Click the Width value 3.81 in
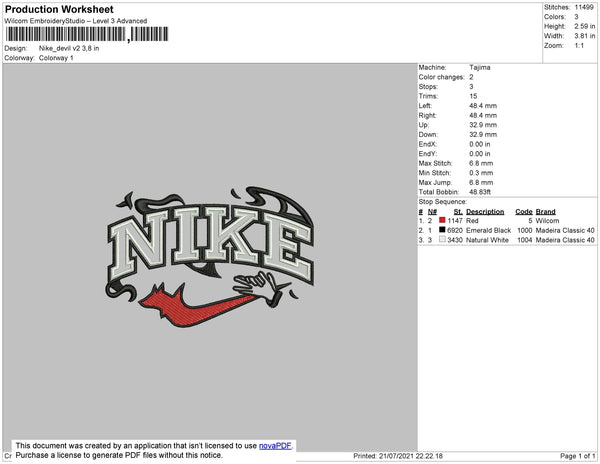This screenshot has width=600, height=464. click(x=584, y=36)
